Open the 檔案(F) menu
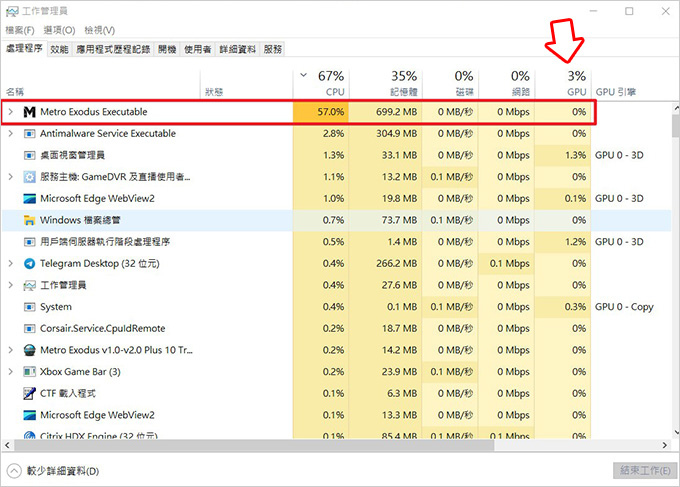The image size is (680, 487). (x=20, y=30)
